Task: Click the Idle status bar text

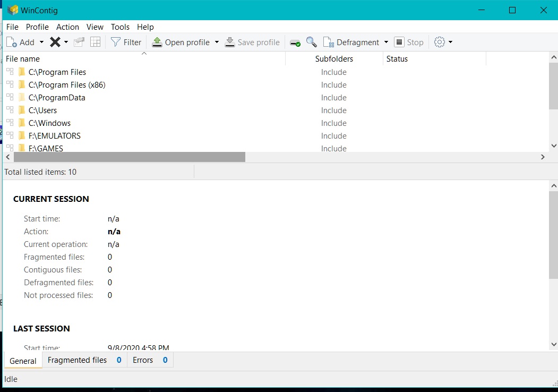Action: tap(11, 379)
